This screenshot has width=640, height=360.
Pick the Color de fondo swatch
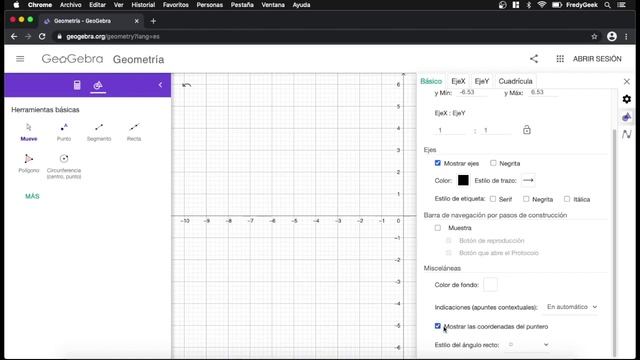coord(490,284)
